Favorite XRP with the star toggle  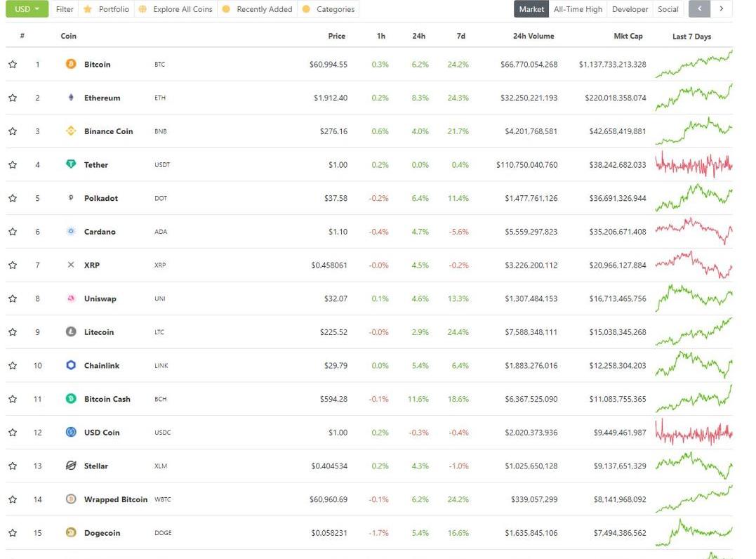[x=13, y=265]
